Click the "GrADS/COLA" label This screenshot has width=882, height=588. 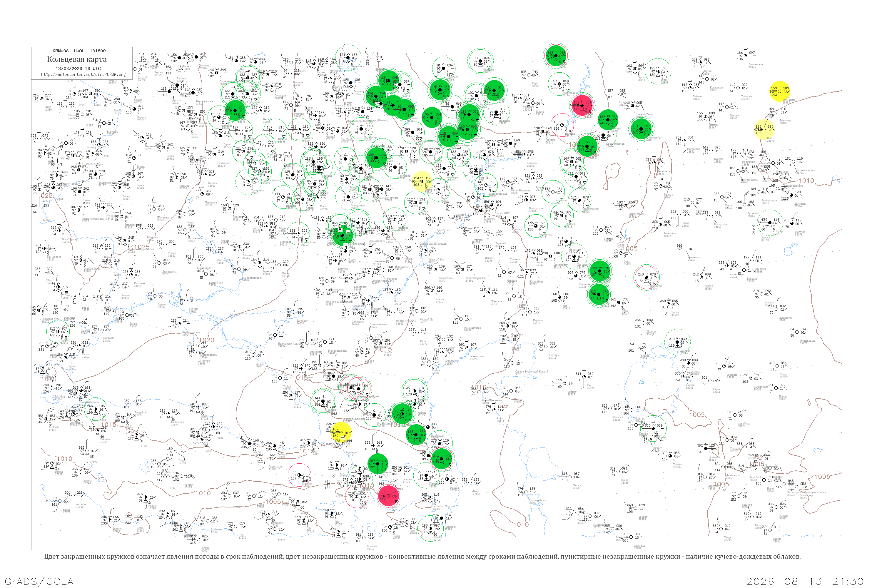[39, 581]
